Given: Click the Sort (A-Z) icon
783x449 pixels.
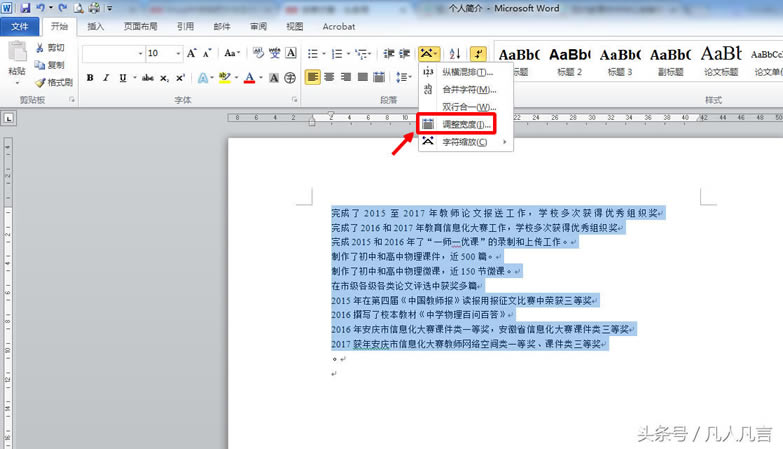Looking at the screenshot, I should pyautogui.click(x=455, y=53).
